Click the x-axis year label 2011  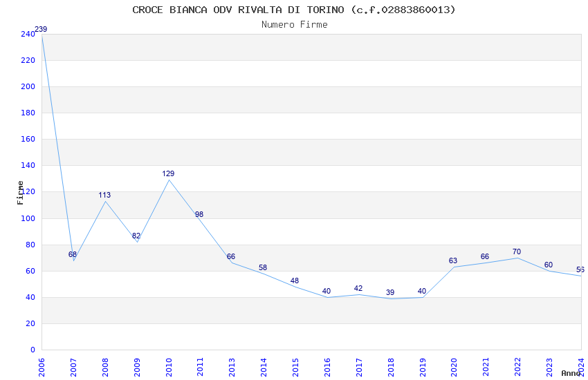200,367
